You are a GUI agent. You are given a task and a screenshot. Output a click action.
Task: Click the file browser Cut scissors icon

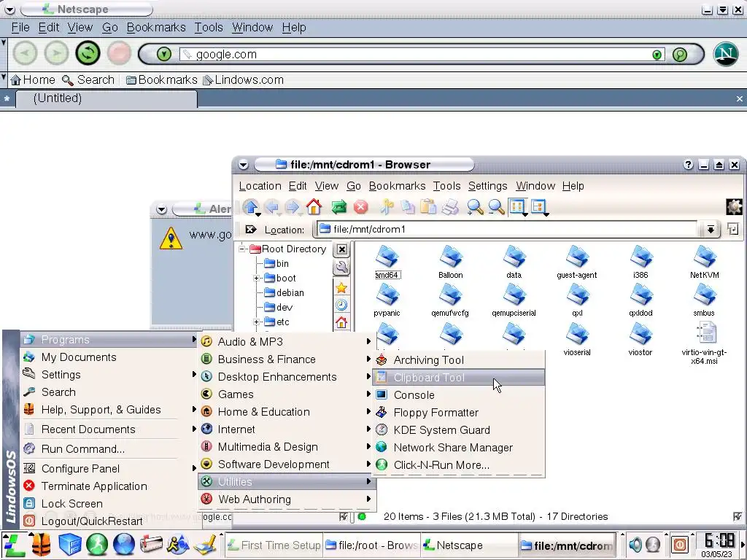(387, 207)
